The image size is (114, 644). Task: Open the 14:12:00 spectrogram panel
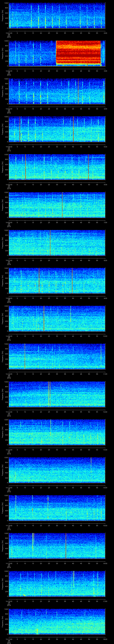[57, 432]
